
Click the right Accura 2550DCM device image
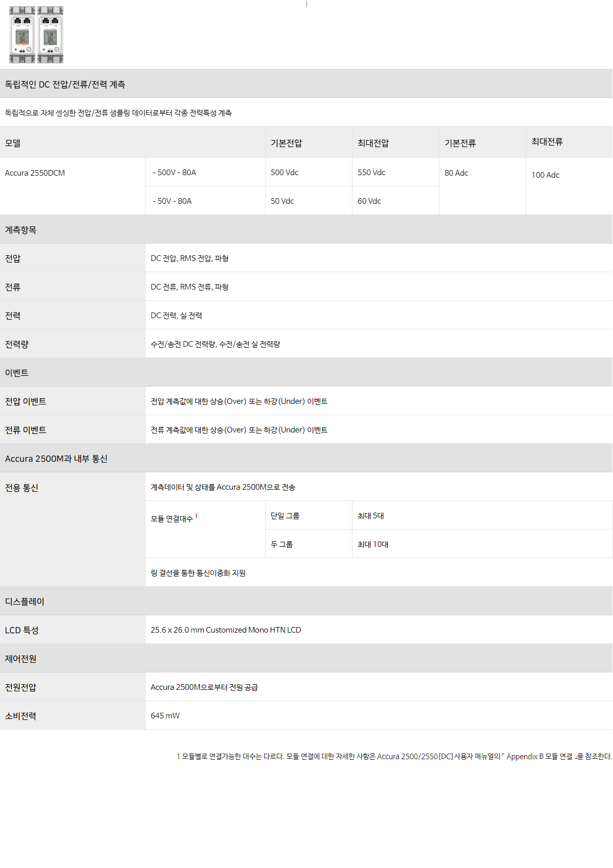51,35
